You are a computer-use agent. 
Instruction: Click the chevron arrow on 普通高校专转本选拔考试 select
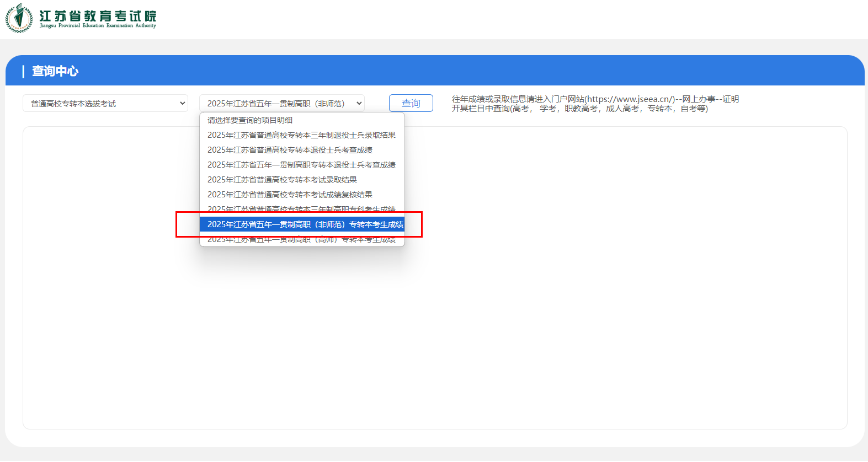182,103
